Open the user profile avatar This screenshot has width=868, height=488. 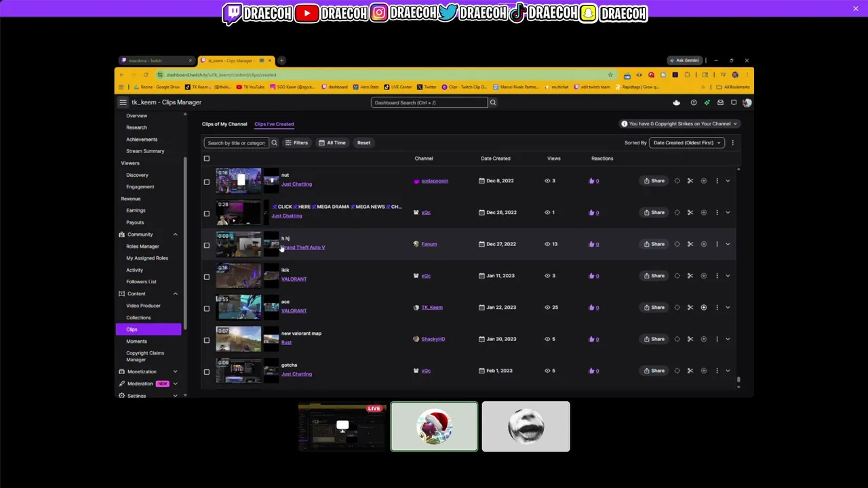click(x=747, y=102)
